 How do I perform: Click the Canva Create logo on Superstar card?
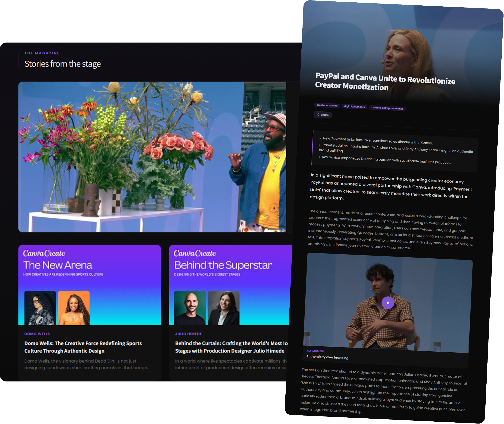(x=195, y=253)
